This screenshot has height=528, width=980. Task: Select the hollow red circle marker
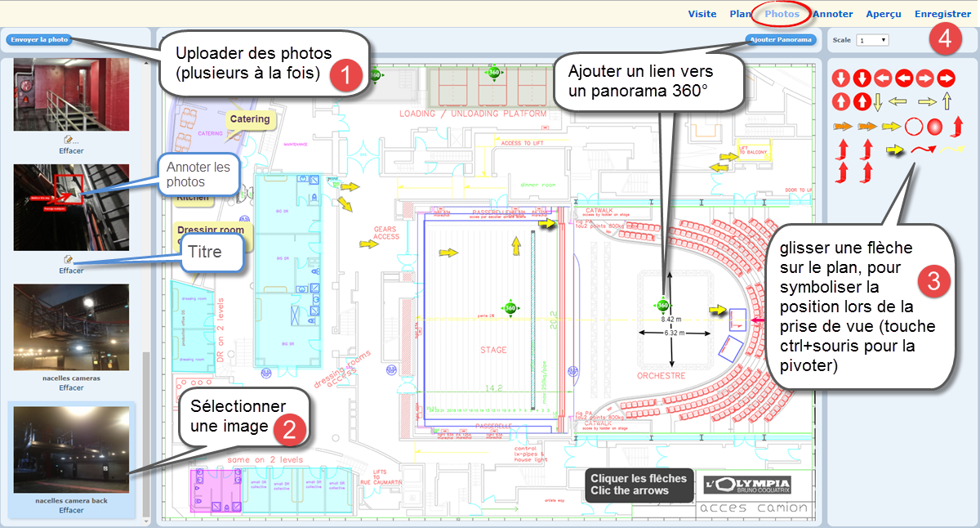point(914,127)
